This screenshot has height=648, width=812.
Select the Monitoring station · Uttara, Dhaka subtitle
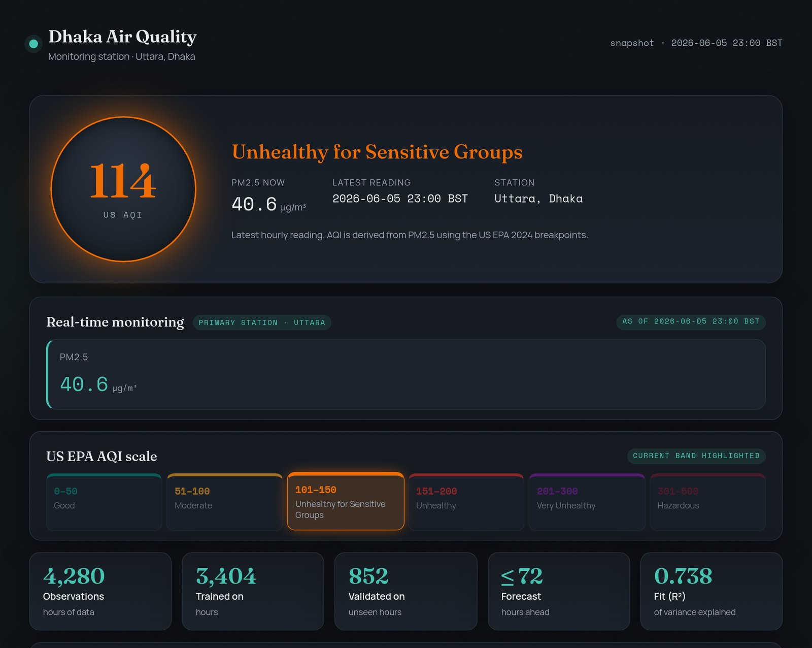121,56
